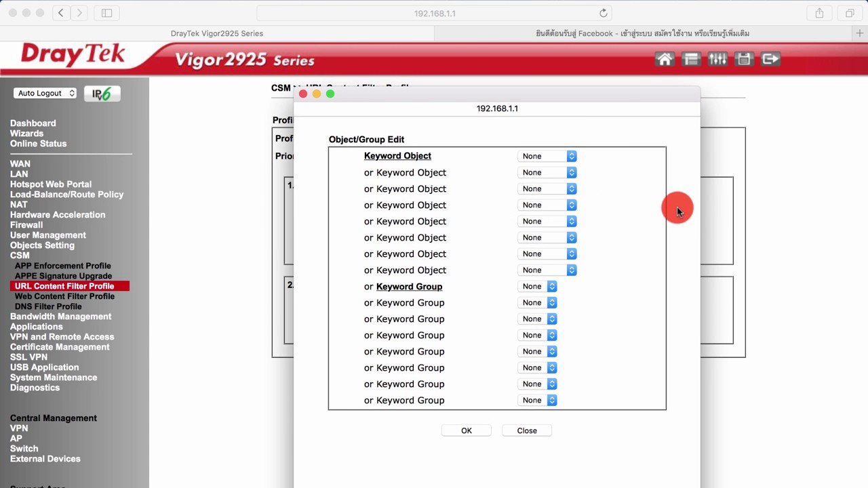Select URL Content Filter Profile submenu
This screenshot has height=488, width=868.
[x=64, y=286]
